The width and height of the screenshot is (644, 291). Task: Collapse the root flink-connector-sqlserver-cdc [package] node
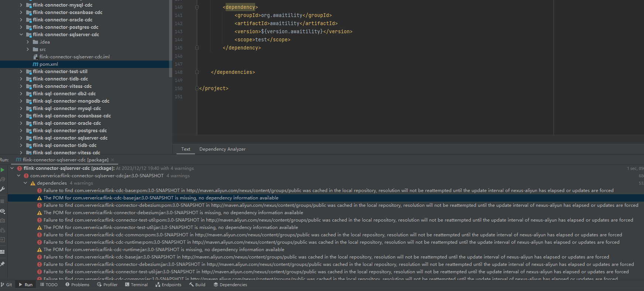[12, 168]
